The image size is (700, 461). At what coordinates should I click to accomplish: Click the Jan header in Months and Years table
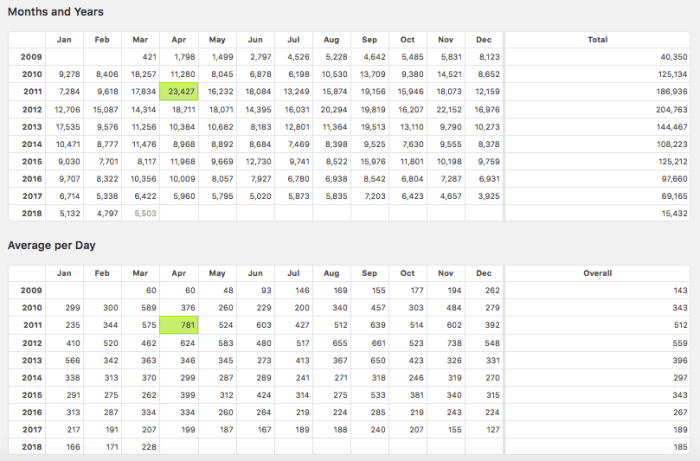64,39
